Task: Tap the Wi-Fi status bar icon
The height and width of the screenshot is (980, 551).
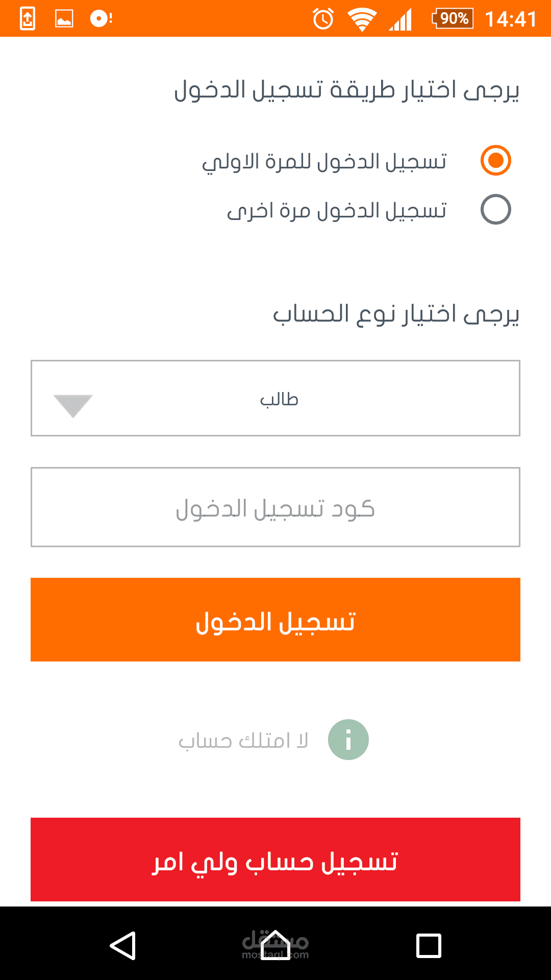Action: click(x=362, y=20)
